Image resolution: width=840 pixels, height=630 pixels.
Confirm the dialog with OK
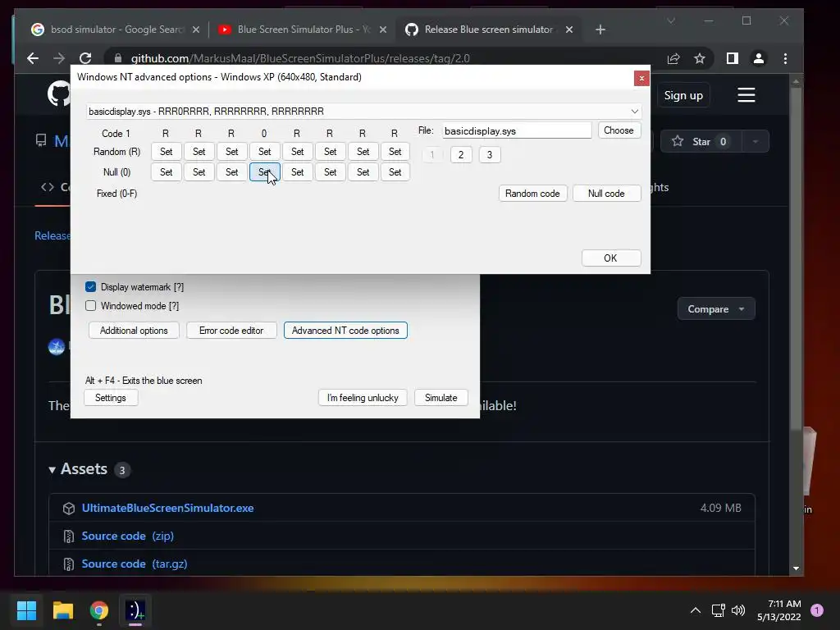point(610,258)
